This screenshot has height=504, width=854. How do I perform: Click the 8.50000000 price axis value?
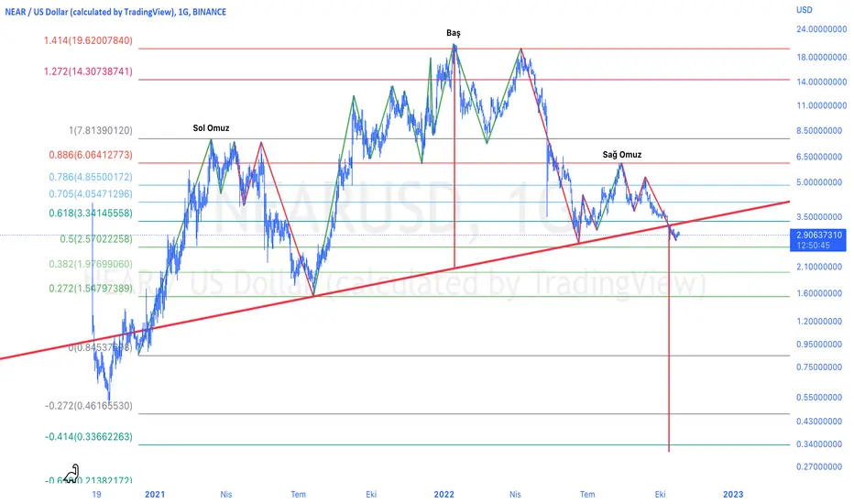coord(821,131)
